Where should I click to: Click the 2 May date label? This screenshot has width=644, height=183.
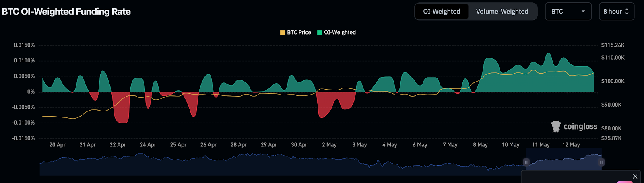point(329,145)
